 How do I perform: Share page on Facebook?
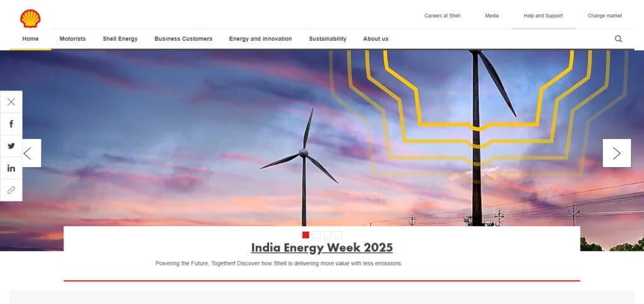coord(11,124)
